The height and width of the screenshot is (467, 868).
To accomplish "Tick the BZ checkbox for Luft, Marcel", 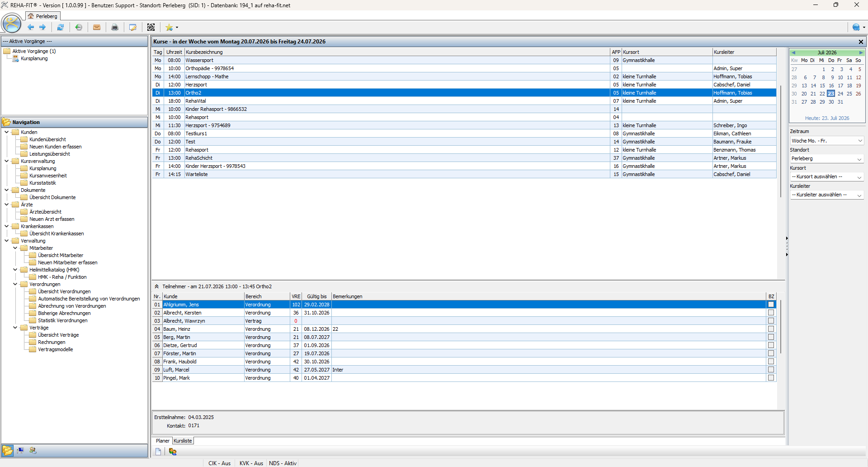I will (x=771, y=370).
